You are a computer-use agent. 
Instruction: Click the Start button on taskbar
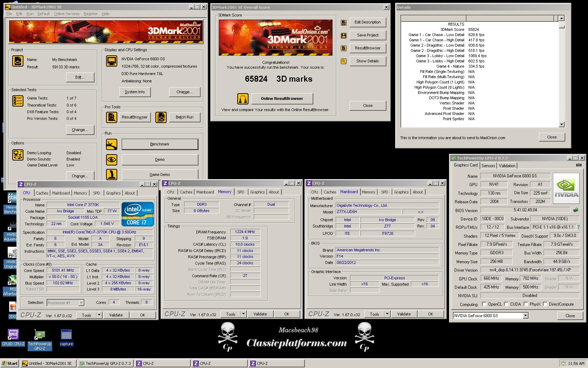point(10,363)
